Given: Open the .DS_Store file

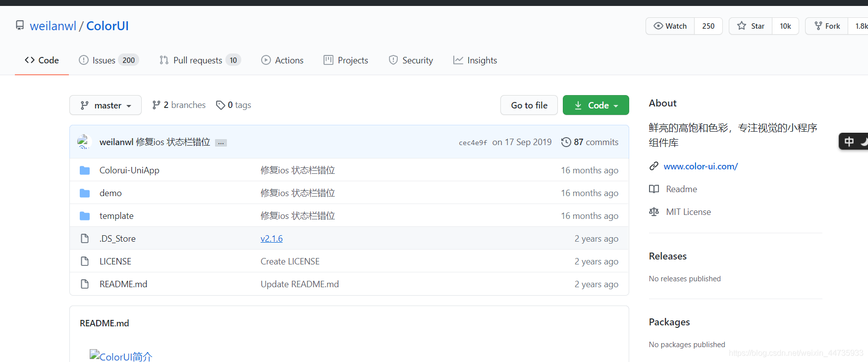Looking at the screenshot, I should 117,239.
